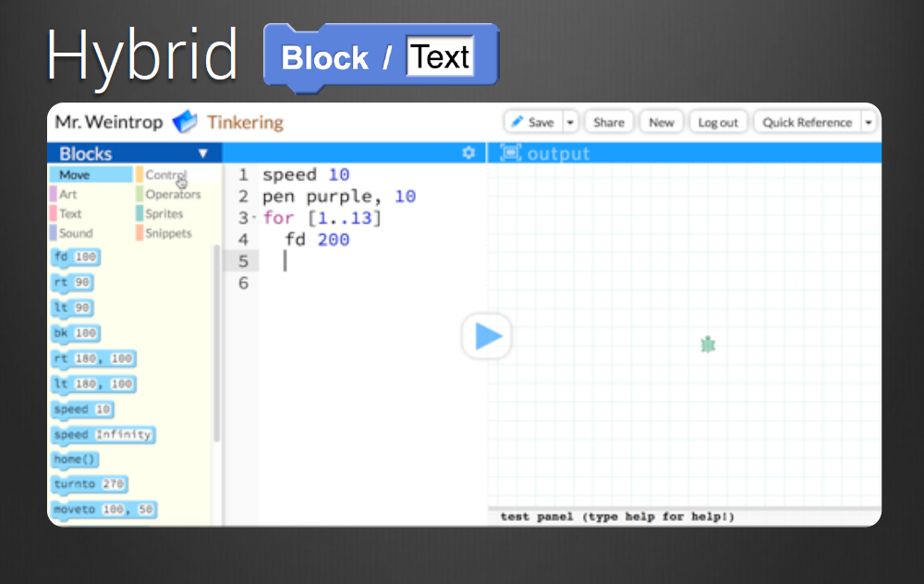Click the home() block
The image size is (924, 584).
point(75,459)
